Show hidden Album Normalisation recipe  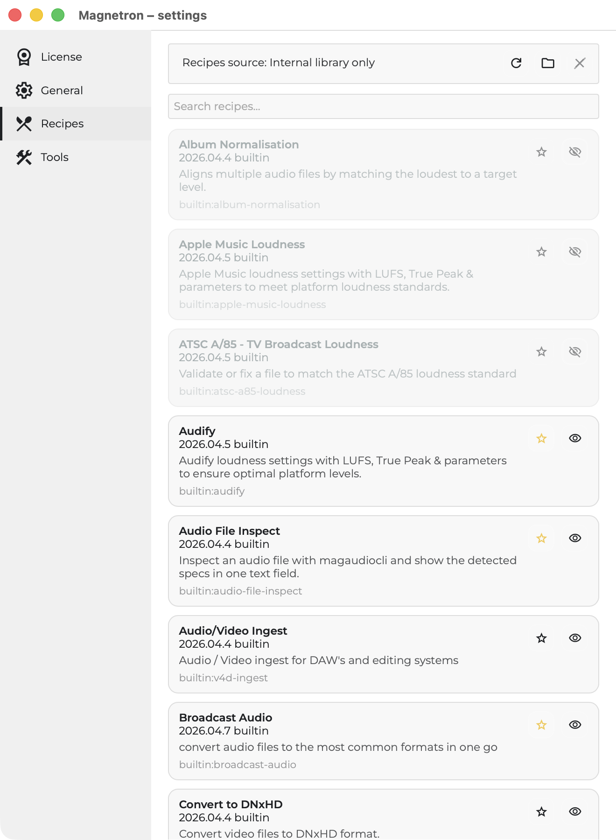tap(575, 152)
